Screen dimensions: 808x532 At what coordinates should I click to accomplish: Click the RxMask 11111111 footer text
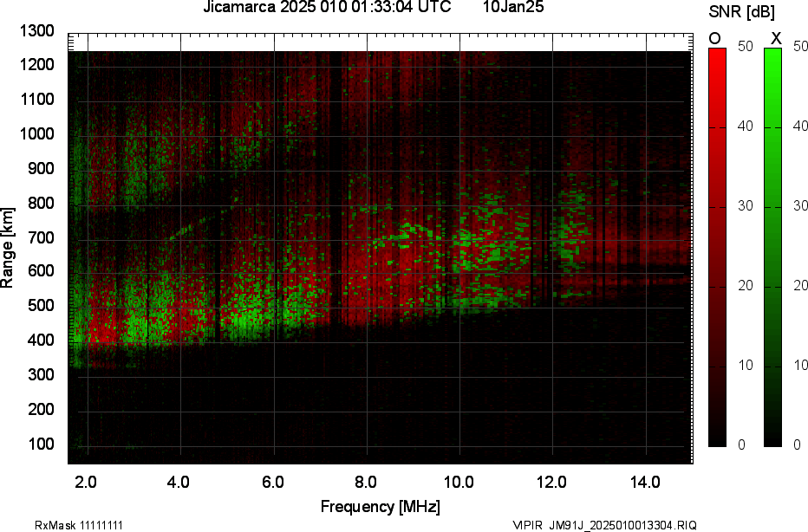tap(79, 525)
